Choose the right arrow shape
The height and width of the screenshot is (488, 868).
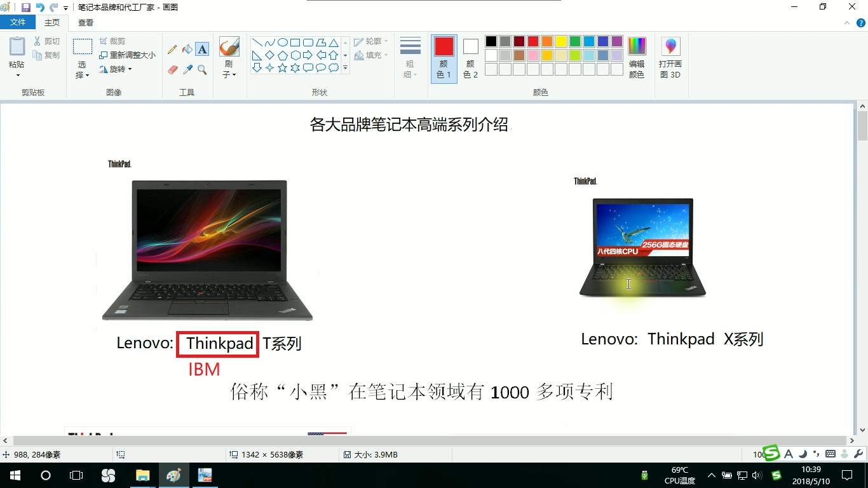[x=308, y=55]
